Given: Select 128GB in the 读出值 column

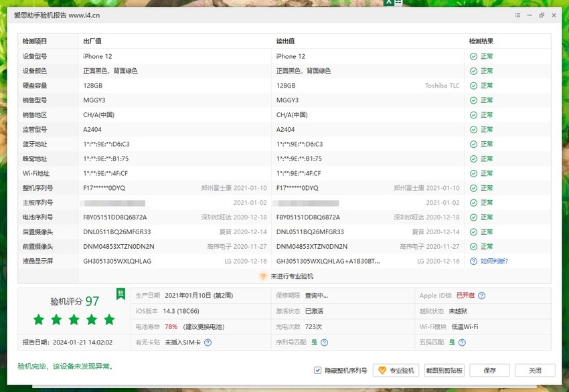Looking at the screenshot, I should (x=286, y=86).
